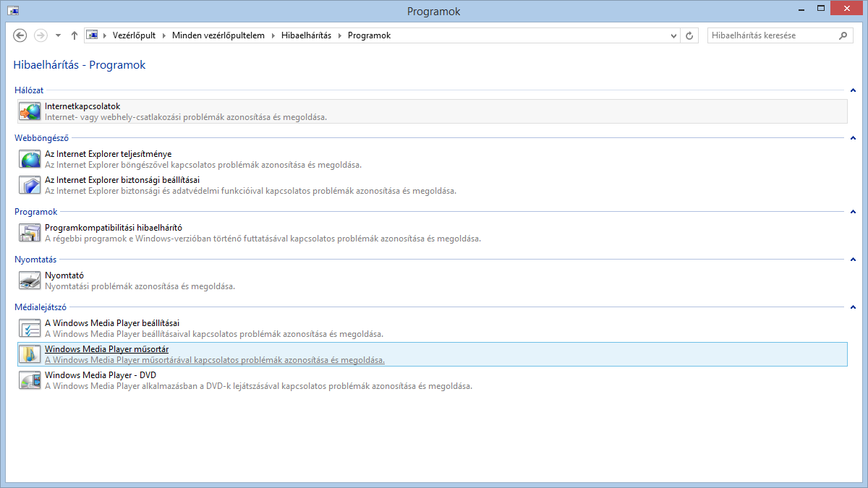Click the Internet Explorer teljesítménye icon
Viewport: 868px width, 488px height.
(30, 159)
